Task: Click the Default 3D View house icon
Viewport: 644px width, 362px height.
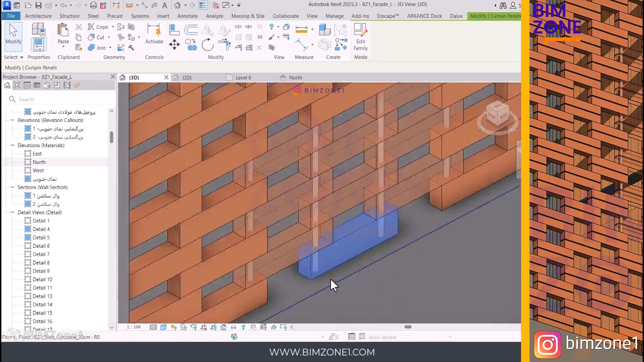Action: pyautogui.click(x=177, y=5)
